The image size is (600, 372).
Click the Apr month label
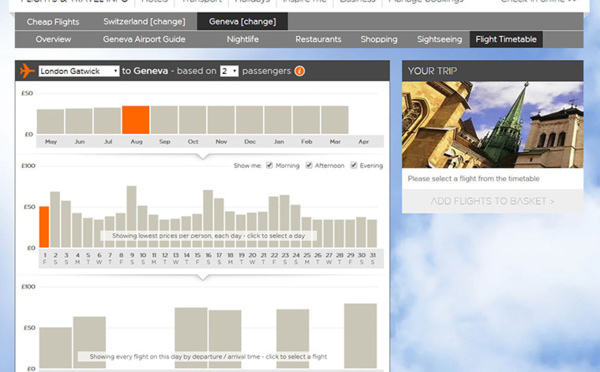coord(364,142)
